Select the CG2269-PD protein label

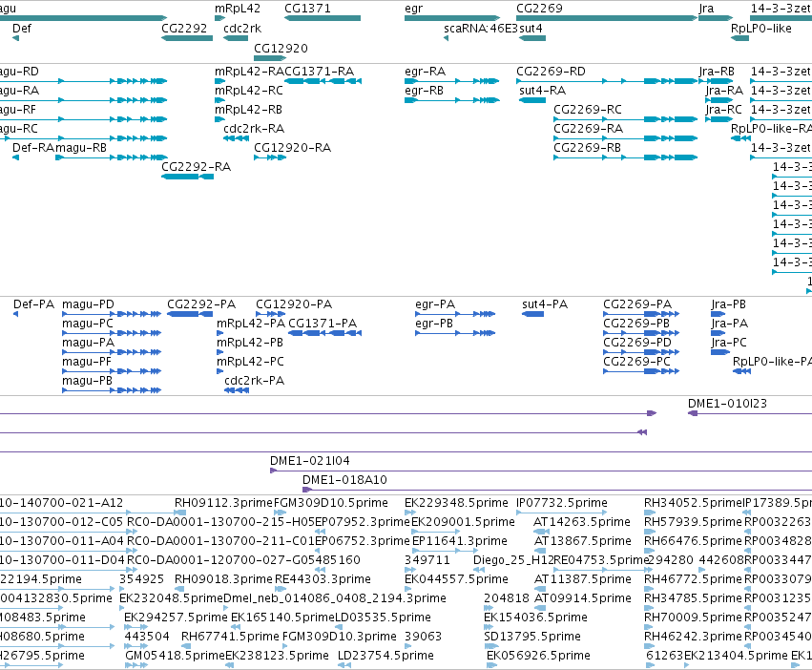637,343
